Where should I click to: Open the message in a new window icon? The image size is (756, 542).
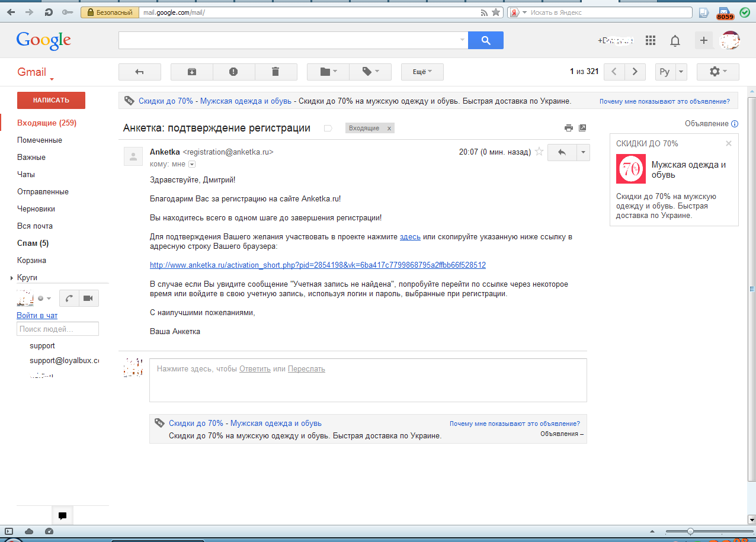point(582,128)
